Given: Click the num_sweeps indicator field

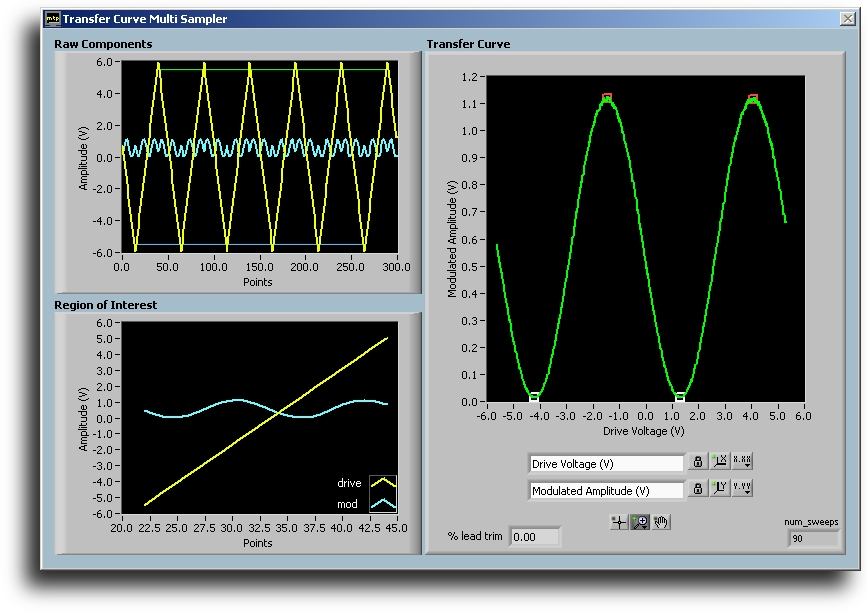Looking at the screenshot, I should 813,540.
